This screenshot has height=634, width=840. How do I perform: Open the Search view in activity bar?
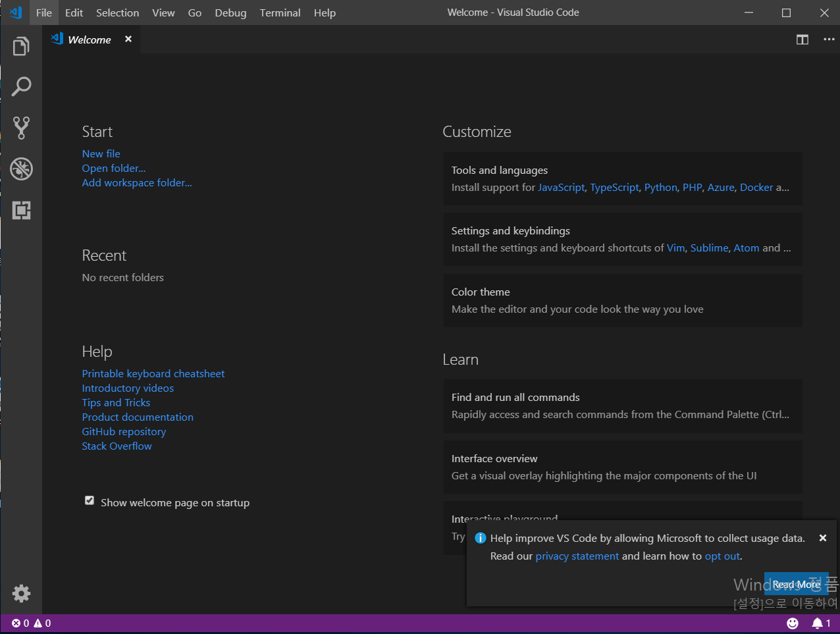[x=21, y=87]
